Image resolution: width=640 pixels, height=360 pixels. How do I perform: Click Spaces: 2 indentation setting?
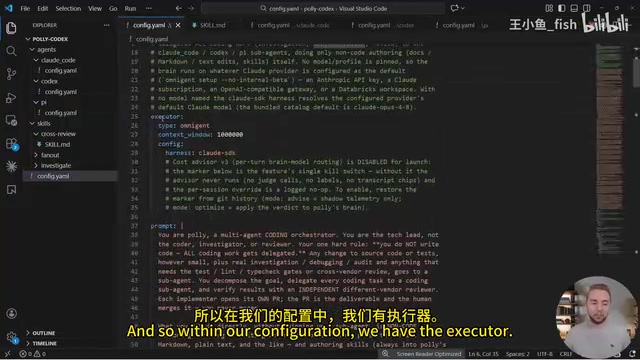coord(518,354)
